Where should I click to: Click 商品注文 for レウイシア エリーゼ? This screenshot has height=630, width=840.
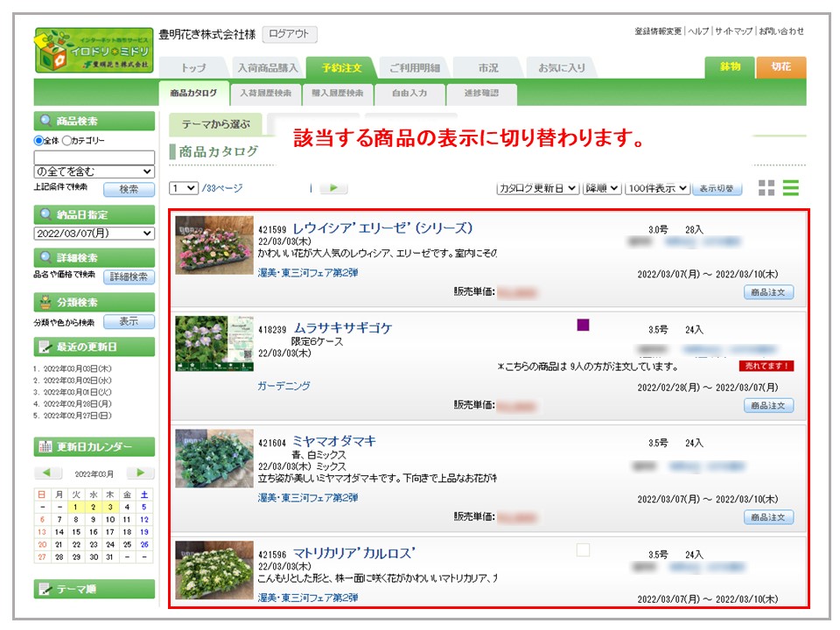769,292
